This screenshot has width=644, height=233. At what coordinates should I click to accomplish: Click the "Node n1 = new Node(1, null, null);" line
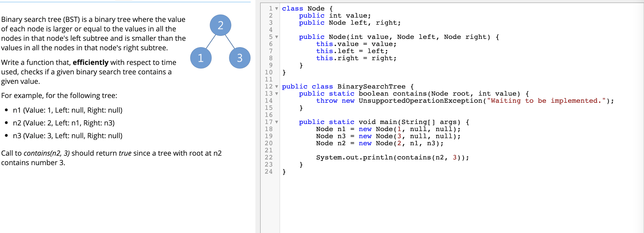(388, 129)
